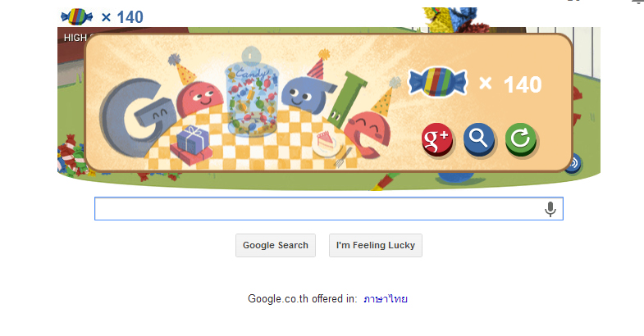Click the large candy icon in the result card
The height and width of the screenshot is (336, 644).
coord(438,82)
